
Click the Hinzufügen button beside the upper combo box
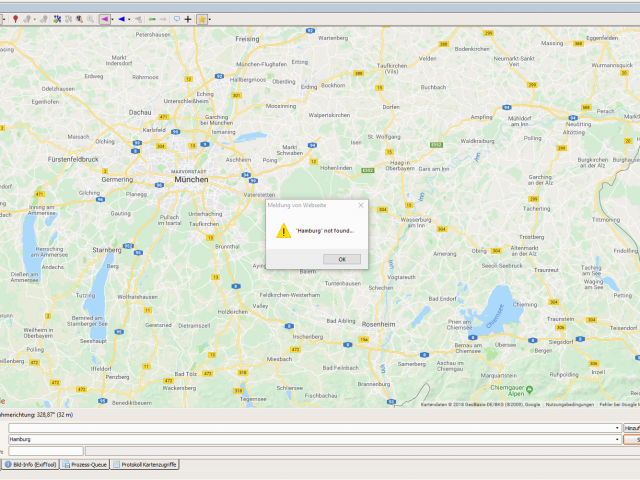click(631, 428)
